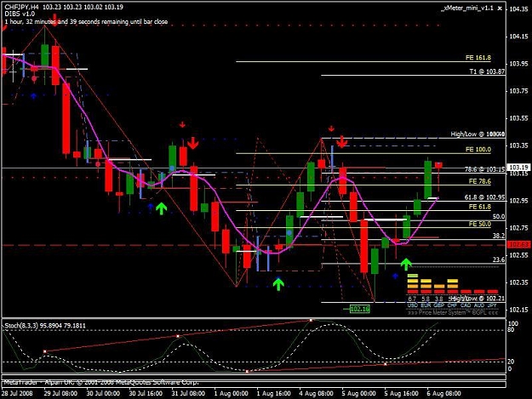The height and width of the screenshot is (399, 532).
Task: Click the bar close countdown text
Action: point(86,22)
